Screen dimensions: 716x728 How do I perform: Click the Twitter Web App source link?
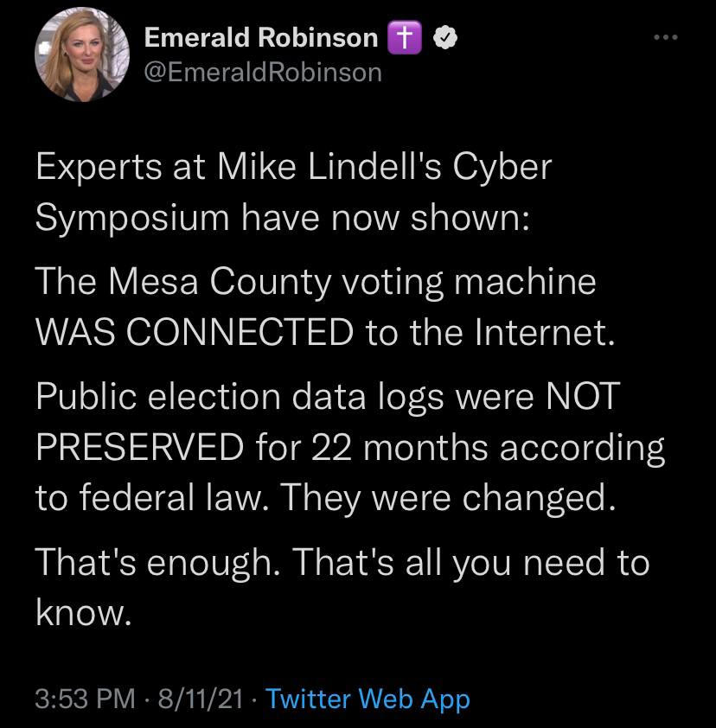tap(368, 698)
